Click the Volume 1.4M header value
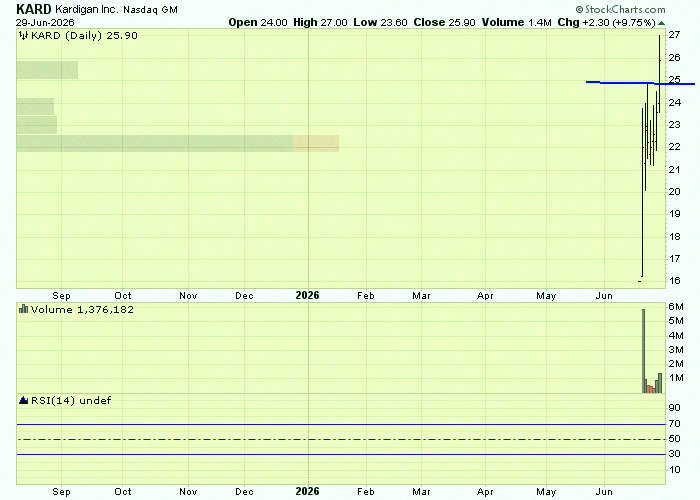Screen dimensions: 700x500 517,22
